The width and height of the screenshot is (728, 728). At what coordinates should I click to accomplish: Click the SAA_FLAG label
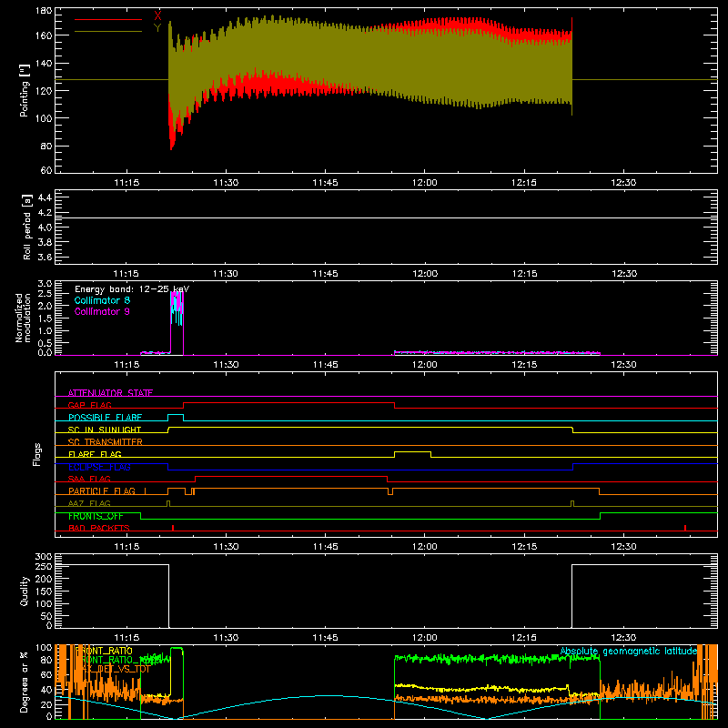[89, 480]
